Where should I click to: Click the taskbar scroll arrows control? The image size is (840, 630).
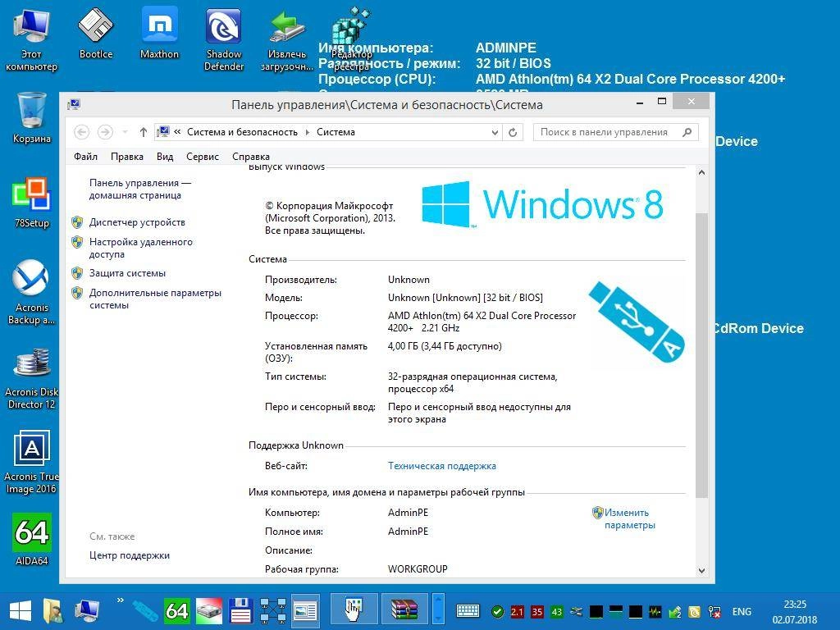tap(438, 609)
